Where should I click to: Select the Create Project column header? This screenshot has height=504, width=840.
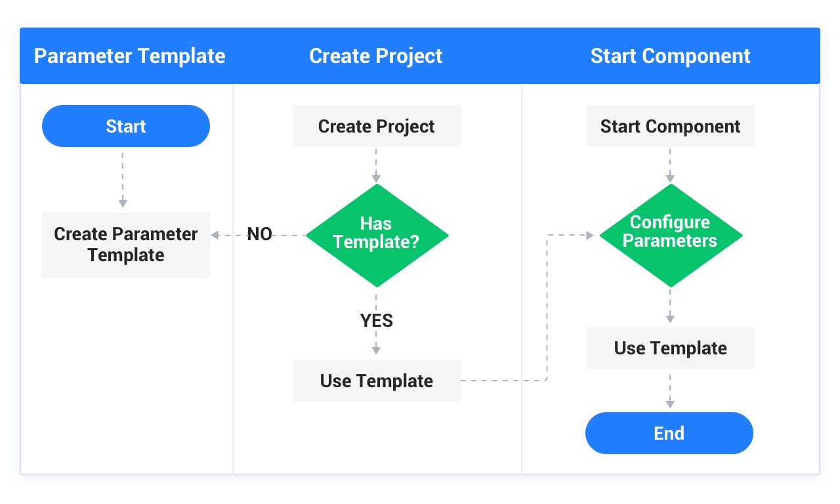(376, 56)
